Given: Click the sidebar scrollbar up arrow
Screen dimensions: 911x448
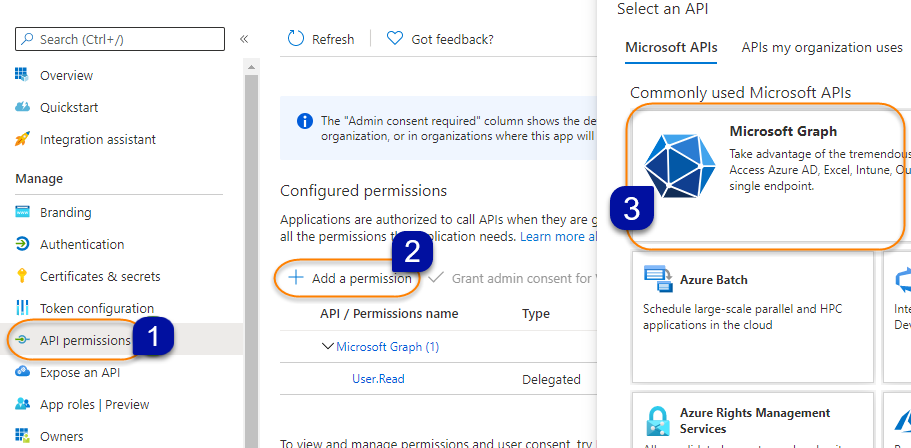Looking at the screenshot, I should [251, 67].
